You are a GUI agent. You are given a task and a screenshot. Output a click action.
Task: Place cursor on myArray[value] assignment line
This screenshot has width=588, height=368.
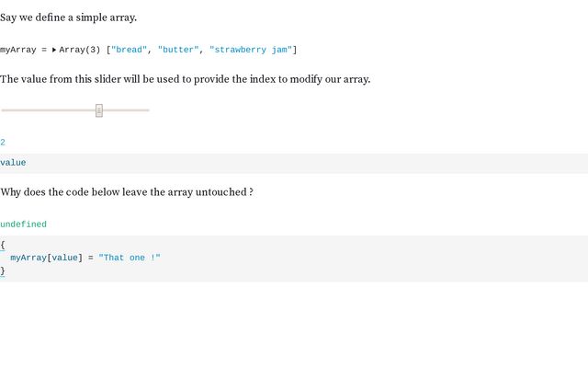[x=85, y=258]
